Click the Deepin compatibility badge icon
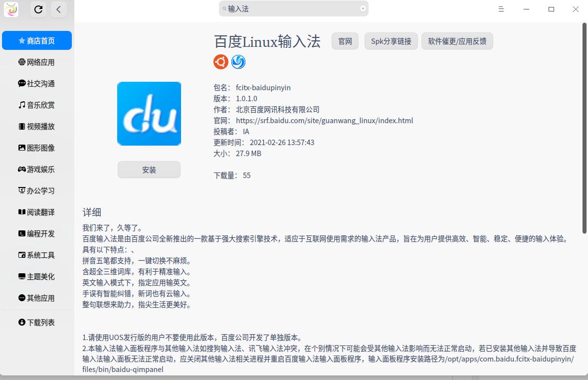588x380 pixels. point(238,62)
